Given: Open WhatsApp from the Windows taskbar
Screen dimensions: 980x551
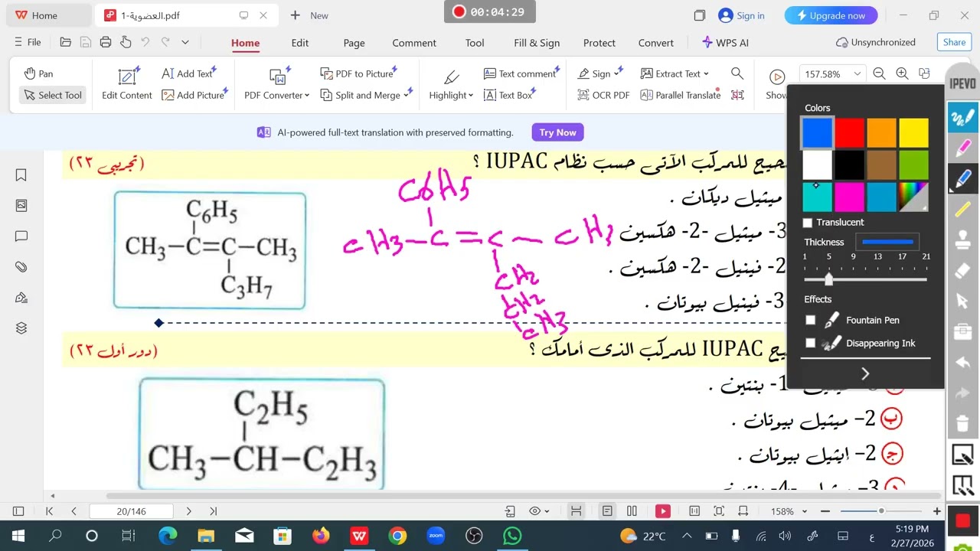Looking at the screenshot, I should [x=512, y=536].
